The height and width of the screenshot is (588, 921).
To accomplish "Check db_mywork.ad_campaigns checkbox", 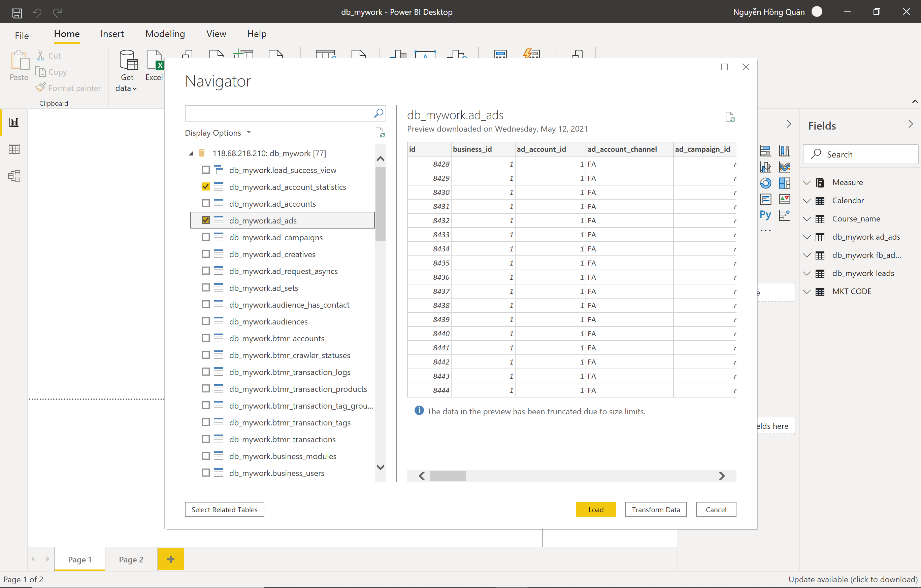I will click(205, 237).
